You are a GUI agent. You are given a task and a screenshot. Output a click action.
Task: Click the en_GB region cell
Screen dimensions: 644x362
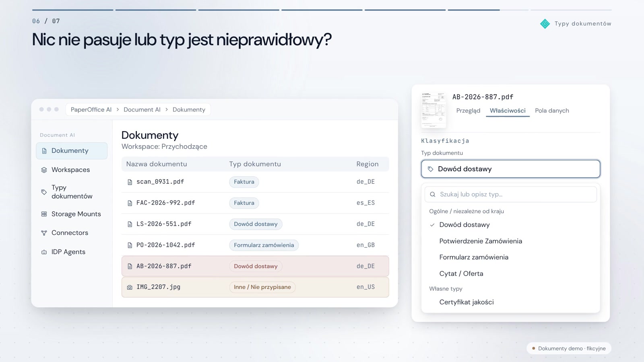365,245
